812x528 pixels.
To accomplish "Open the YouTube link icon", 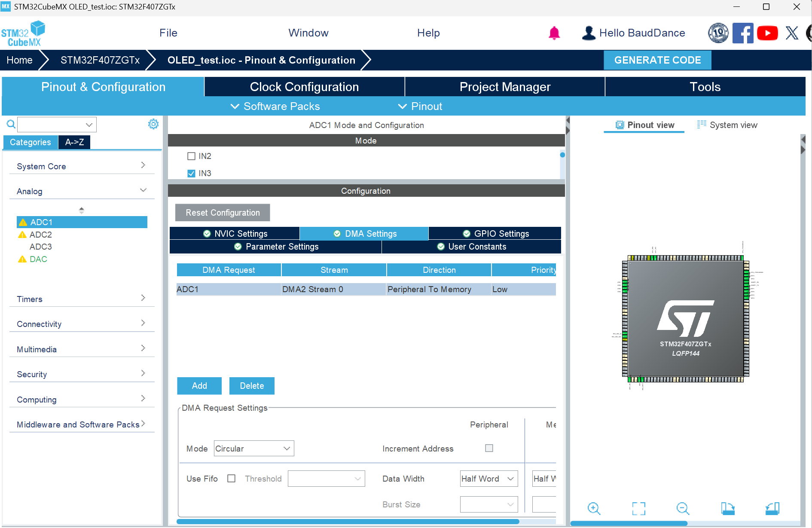I will (x=767, y=33).
